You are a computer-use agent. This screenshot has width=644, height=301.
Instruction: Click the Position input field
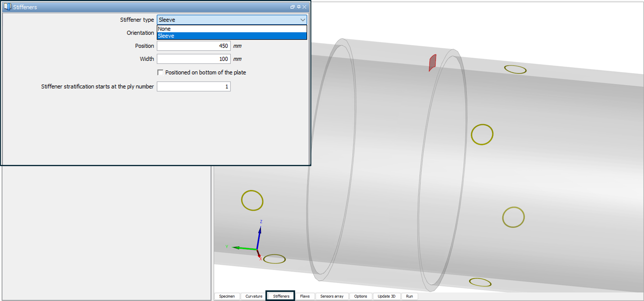click(194, 46)
